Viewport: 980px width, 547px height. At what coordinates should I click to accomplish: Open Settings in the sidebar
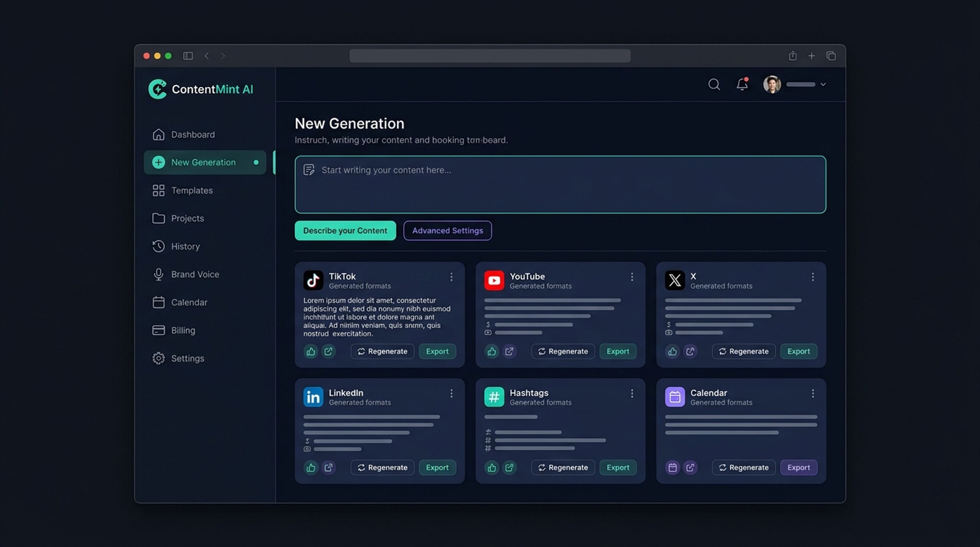coord(205,358)
